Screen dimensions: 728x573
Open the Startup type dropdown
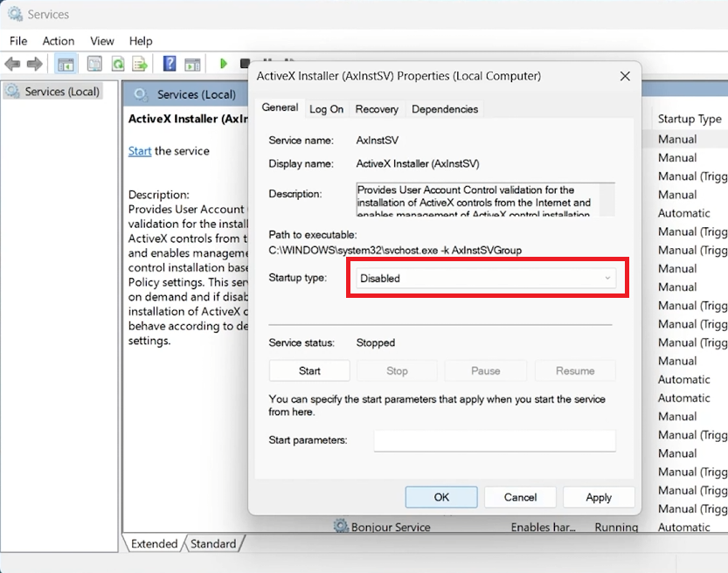tap(486, 278)
